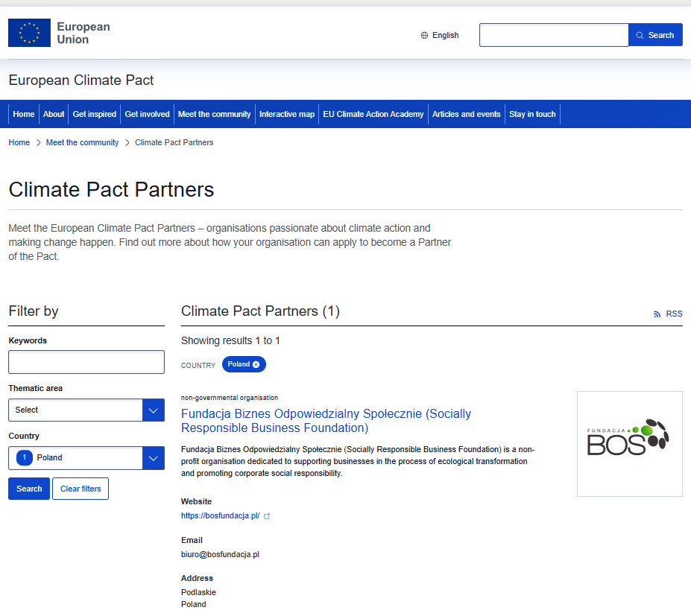
Task: Click the Keywords input field
Action: (x=86, y=362)
